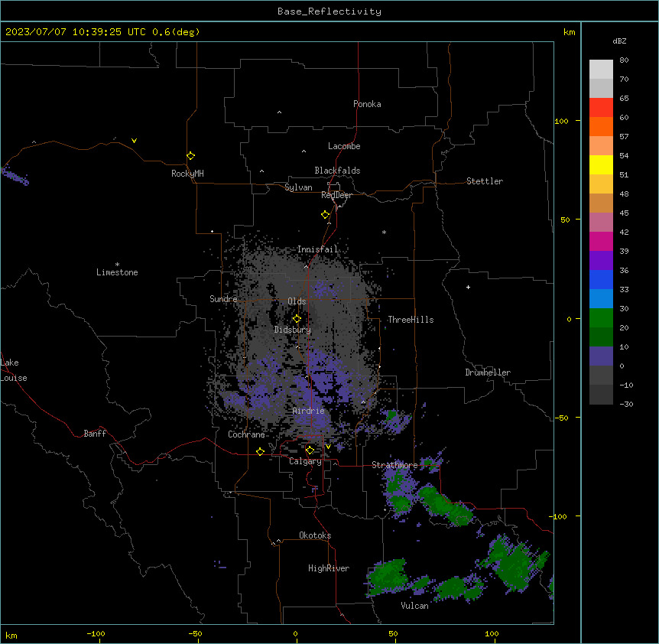
Task: Select the dark blue 33-36 dBZ legend swatch
Action: pos(601,279)
